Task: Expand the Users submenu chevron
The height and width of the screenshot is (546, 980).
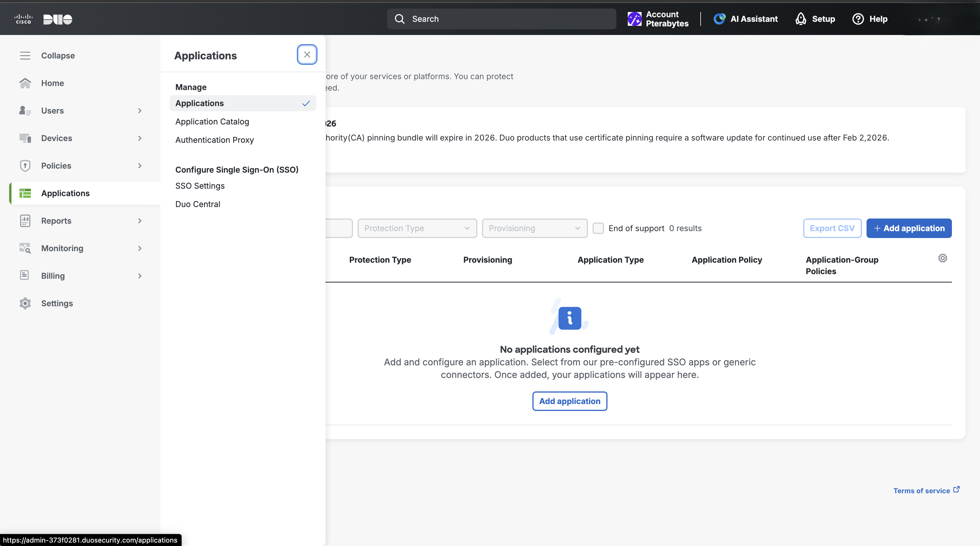Action: [x=140, y=111]
